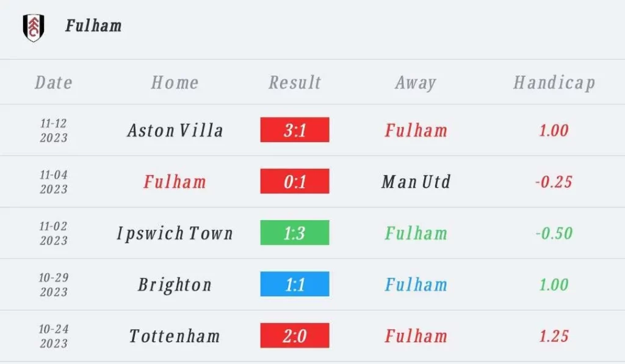Click the Fulham club crest icon
This screenshot has width=625, height=364.
tap(34, 27)
